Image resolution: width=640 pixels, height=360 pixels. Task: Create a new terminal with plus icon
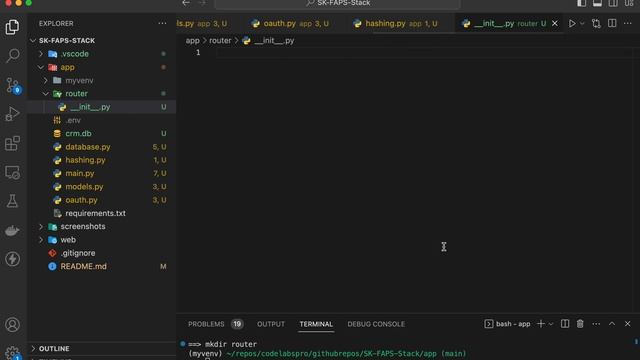[541, 324]
